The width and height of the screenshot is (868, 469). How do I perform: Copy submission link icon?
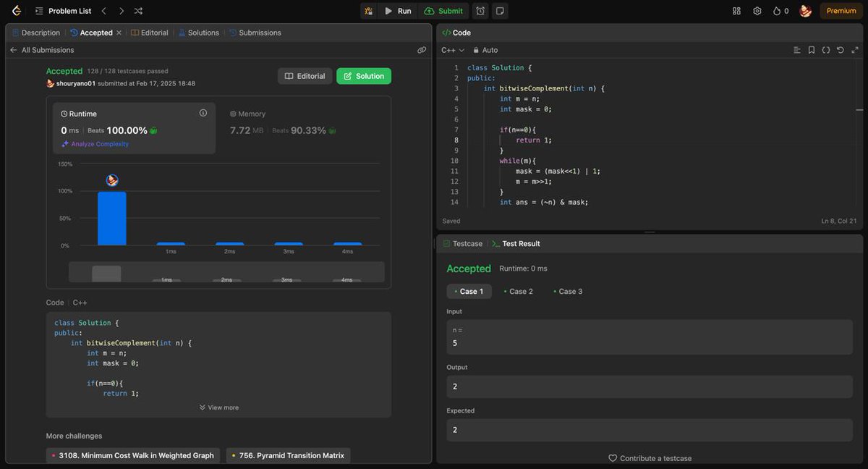point(422,50)
